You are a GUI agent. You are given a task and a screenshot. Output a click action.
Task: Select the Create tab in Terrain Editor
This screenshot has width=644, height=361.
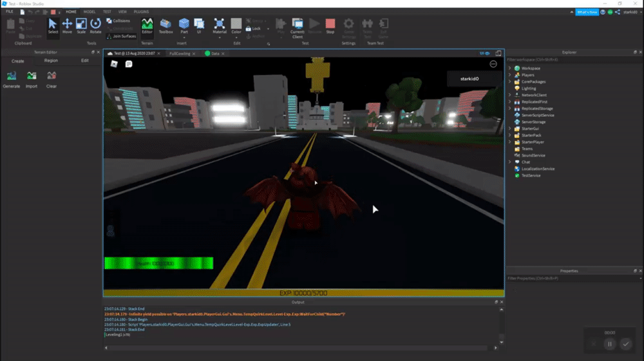[17, 61]
